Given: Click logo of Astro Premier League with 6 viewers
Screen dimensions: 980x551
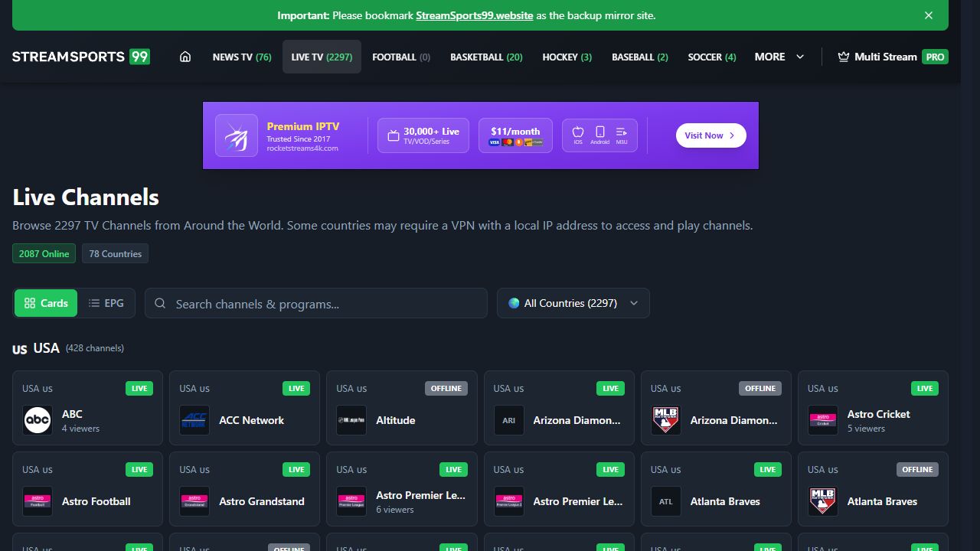Looking at the screenshot, I should (x=351, y=501).
